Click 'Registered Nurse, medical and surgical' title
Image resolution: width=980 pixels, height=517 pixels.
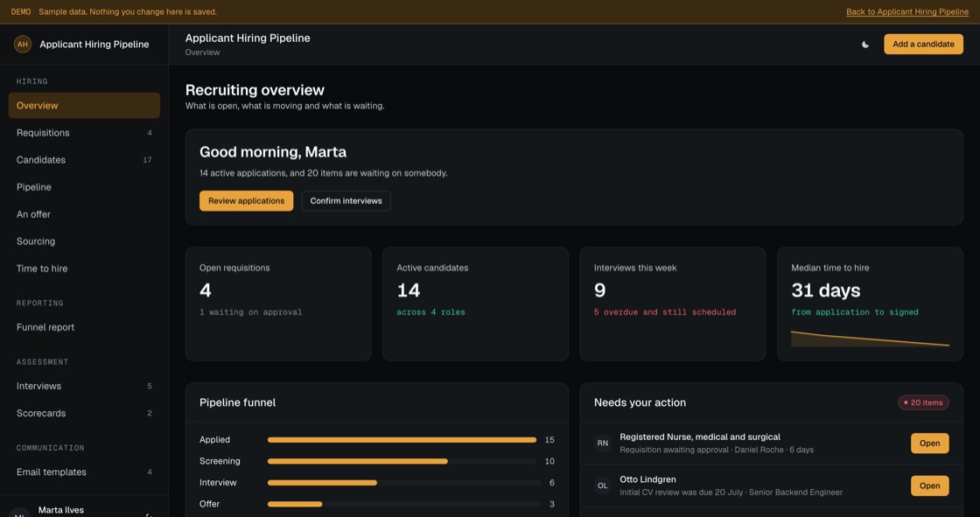(x=700, y=437)
